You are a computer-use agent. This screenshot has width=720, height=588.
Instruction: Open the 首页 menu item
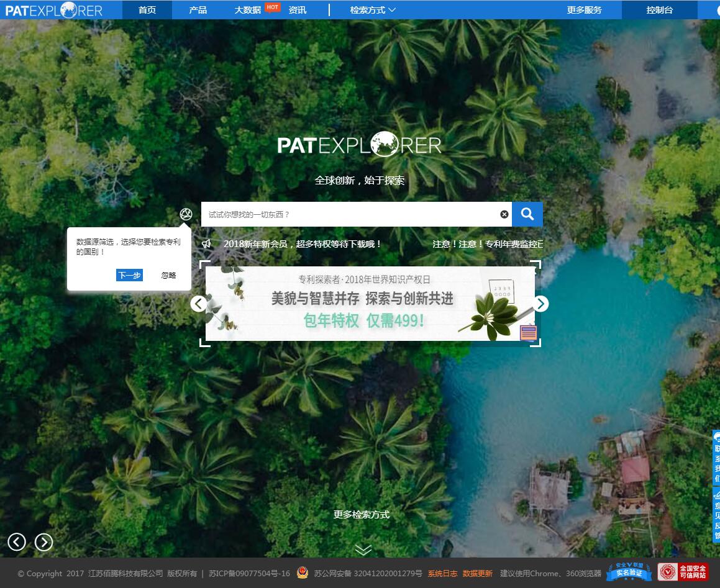[x=147, y=10]
